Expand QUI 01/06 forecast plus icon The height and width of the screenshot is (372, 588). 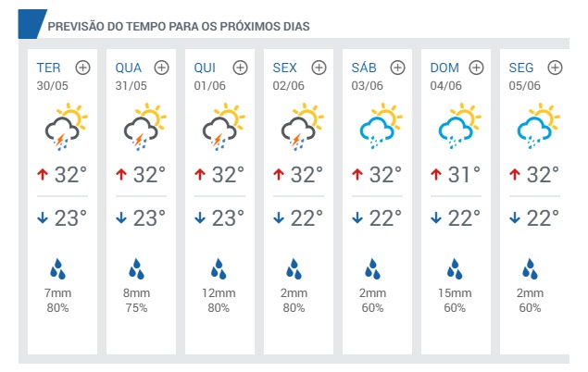pos(241,68)
